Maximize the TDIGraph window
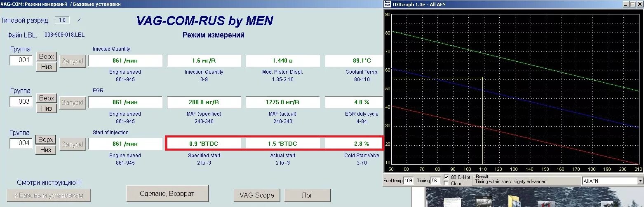The width and height of the screenshot is (644, 207). click(632, 4)
